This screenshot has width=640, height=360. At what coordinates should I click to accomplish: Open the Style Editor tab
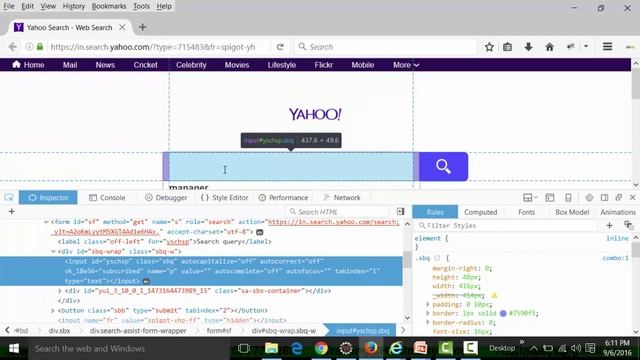click(x=224, y=198)
